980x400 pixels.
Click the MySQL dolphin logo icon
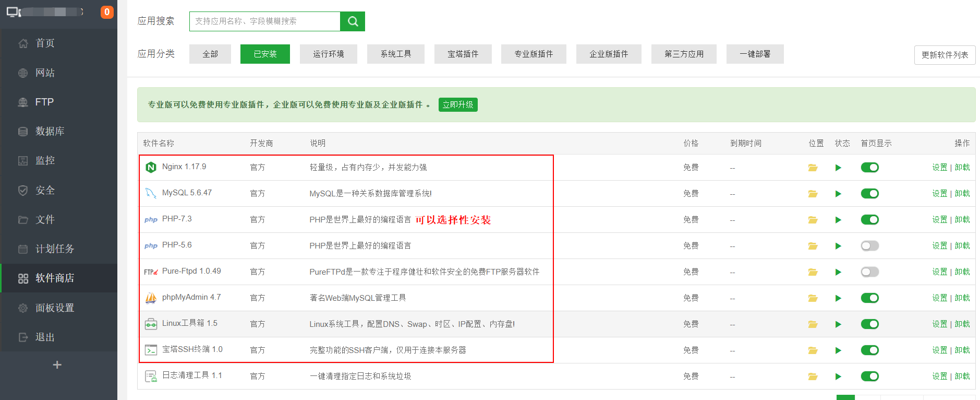[x=151, y=193]
